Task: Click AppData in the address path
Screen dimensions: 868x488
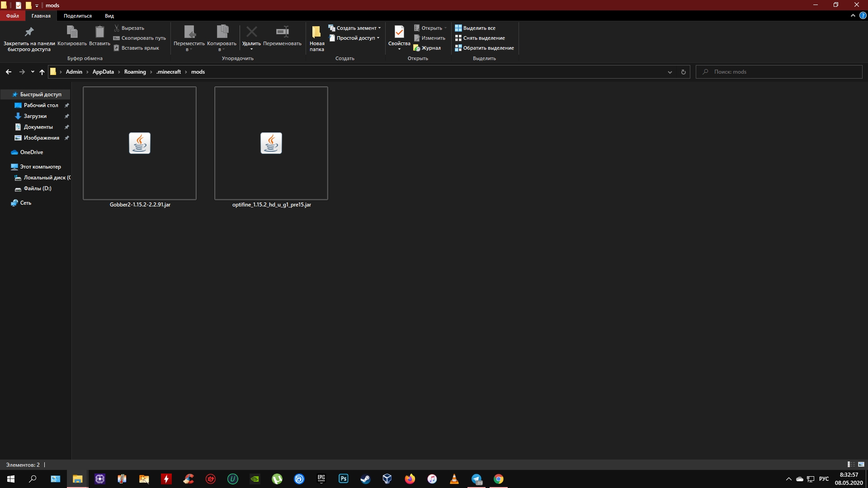Action: point(103,72)
